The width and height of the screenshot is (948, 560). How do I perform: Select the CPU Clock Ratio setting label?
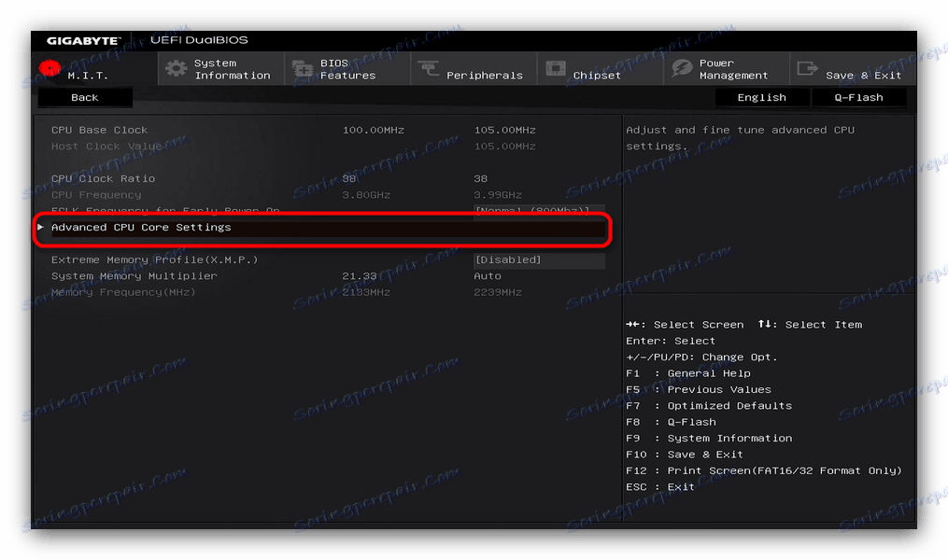tap(103, 179)
